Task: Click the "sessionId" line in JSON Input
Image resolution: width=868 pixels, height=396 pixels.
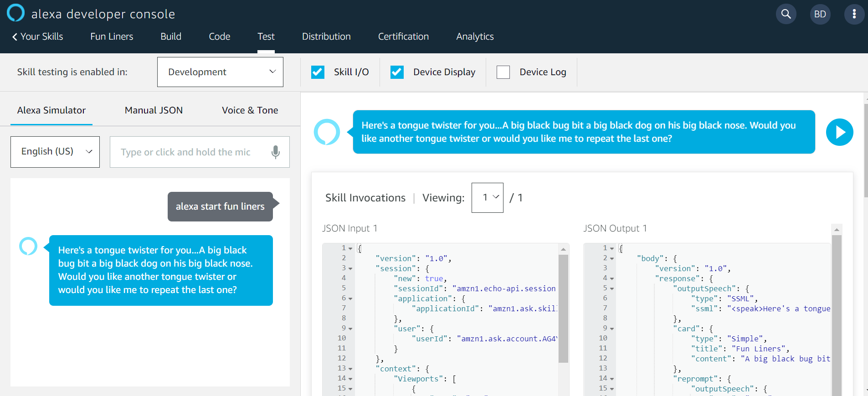Action: (475, 288)
